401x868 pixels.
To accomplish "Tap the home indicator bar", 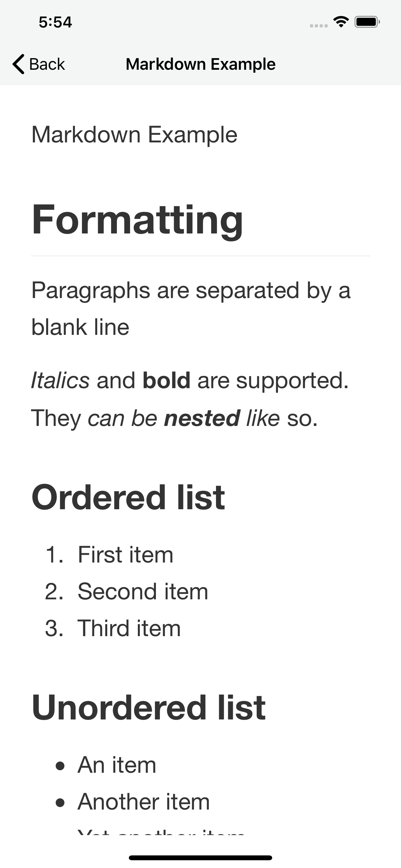I will [200, 858].
